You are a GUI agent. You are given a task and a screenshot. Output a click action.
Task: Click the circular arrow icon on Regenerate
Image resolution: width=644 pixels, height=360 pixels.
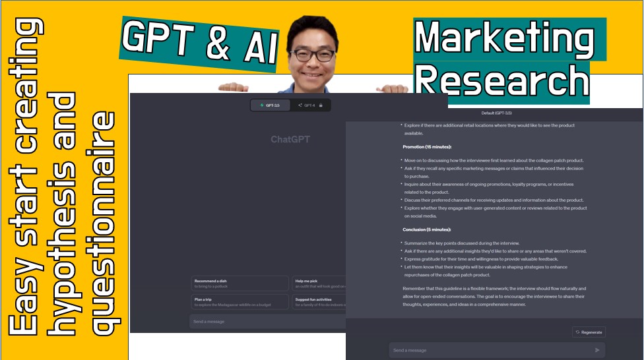point(577,332)
